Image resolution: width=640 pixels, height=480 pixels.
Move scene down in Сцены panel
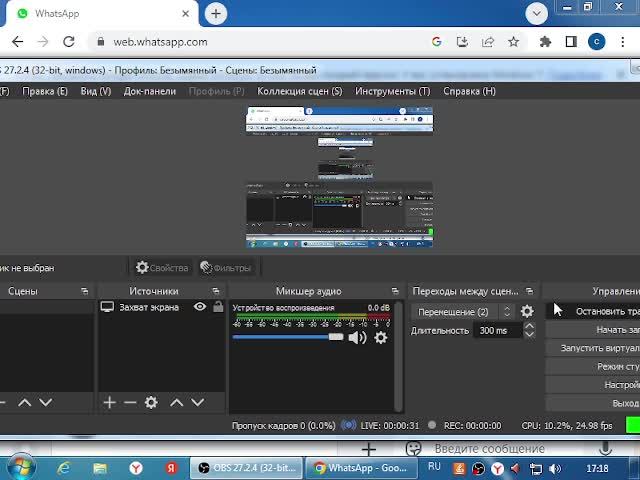(x=46, y=402)
